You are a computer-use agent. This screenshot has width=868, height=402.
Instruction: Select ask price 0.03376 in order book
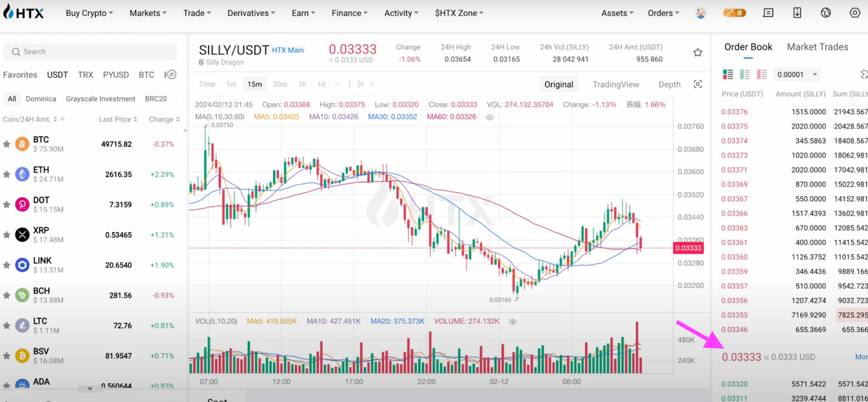pos(735,112)
